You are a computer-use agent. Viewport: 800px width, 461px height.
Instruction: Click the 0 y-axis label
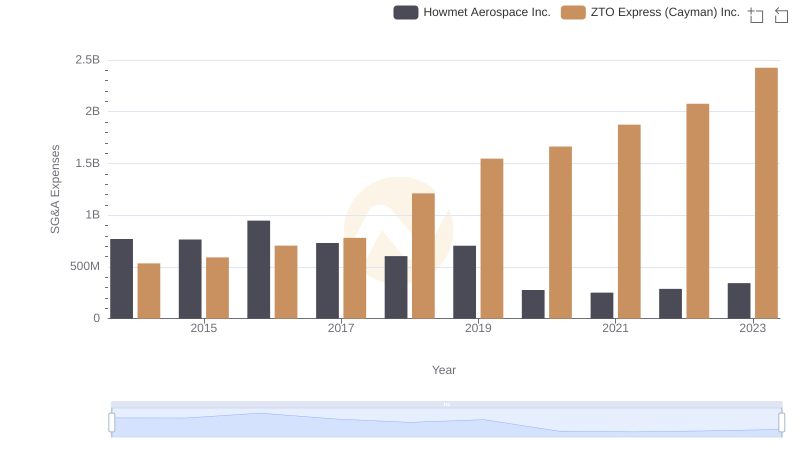tap(96, 318)
